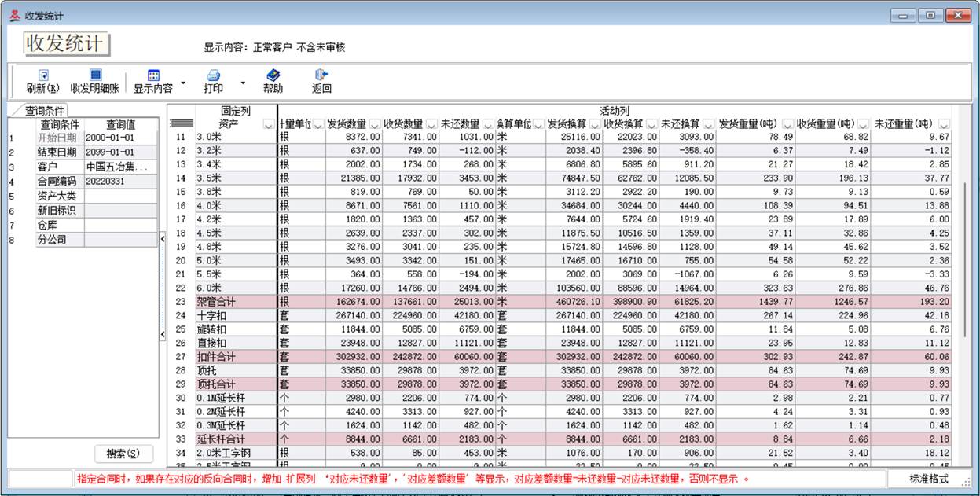
Task: Open the 资产 column filter dropdown
Action: 269,124
